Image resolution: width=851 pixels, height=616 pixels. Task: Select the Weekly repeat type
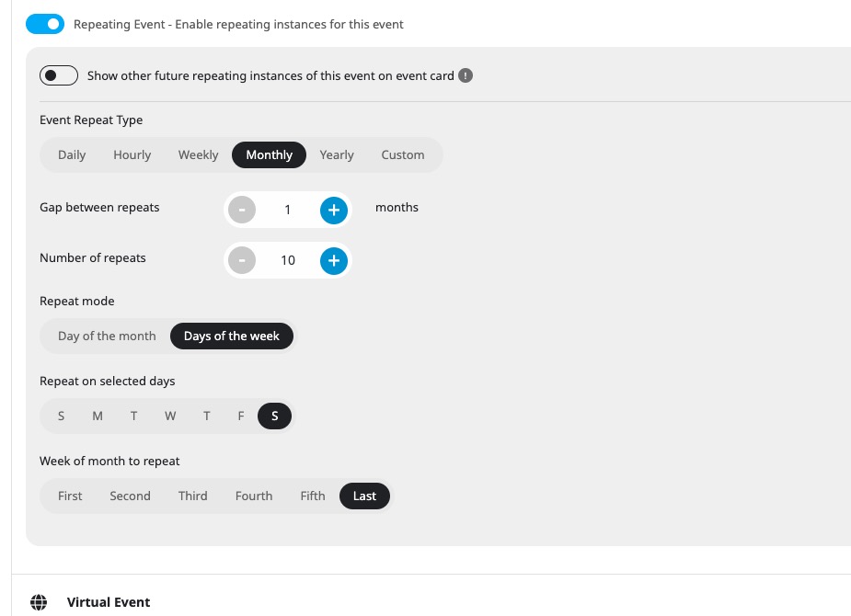[x=198, y=155]
